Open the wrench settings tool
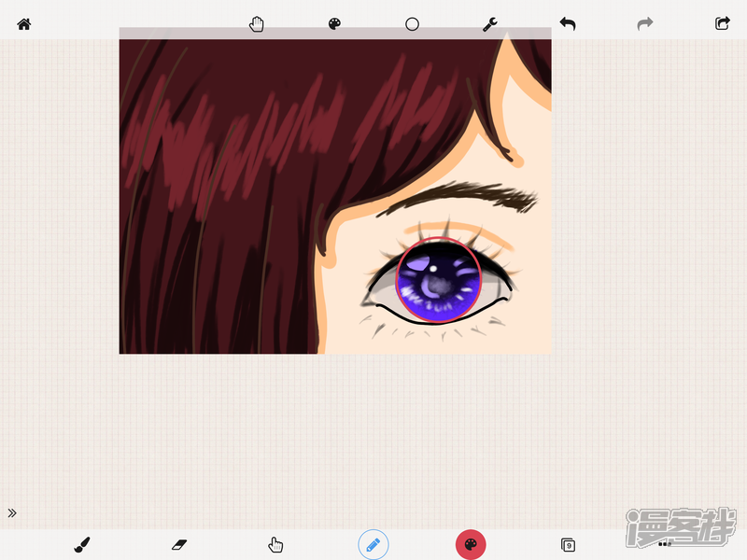This screenshot has height=560, width=747. [x=489, y=24]
